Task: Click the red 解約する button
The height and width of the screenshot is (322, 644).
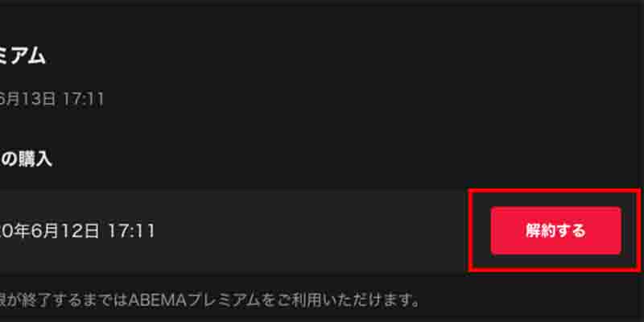Action: (555, 231)
